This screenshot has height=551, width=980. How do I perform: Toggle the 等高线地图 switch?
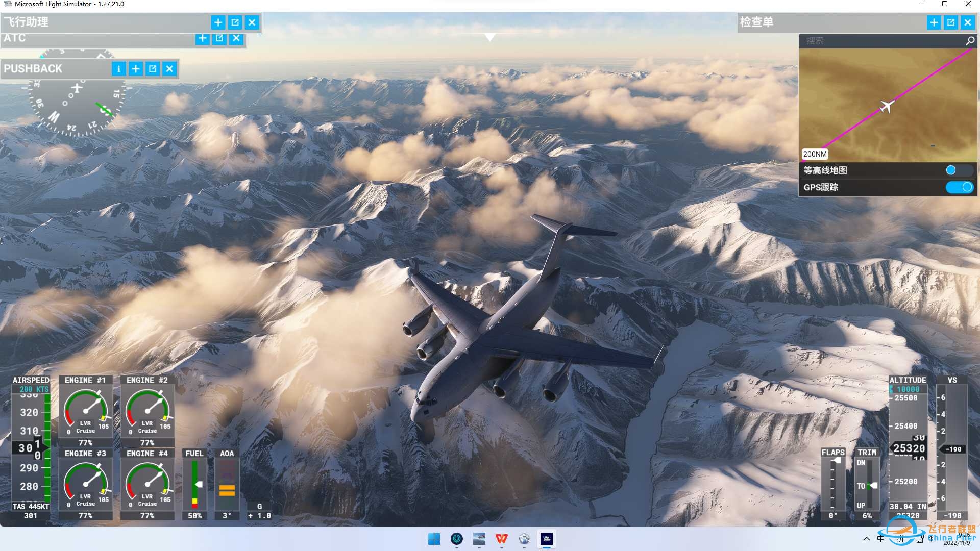click(959, 170)
